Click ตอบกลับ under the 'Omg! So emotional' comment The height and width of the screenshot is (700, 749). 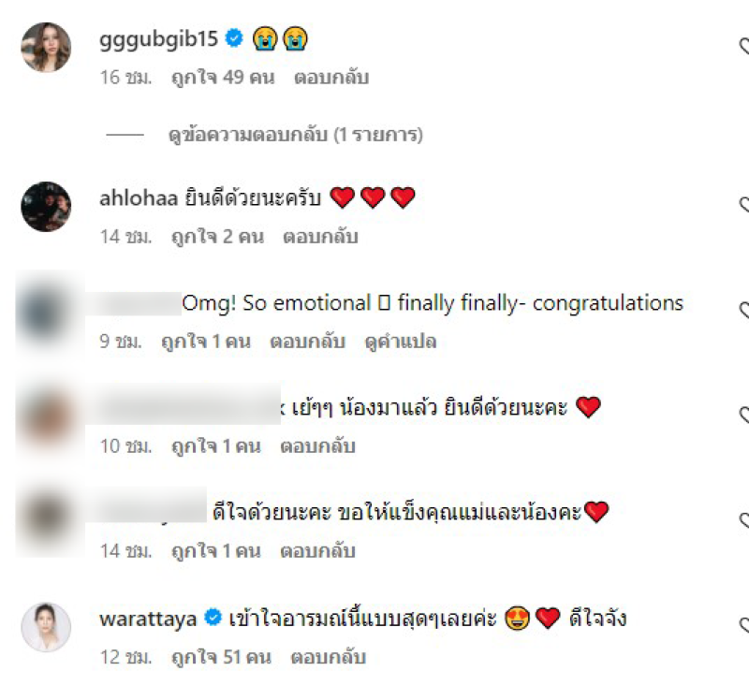click(x=307, y=342)
